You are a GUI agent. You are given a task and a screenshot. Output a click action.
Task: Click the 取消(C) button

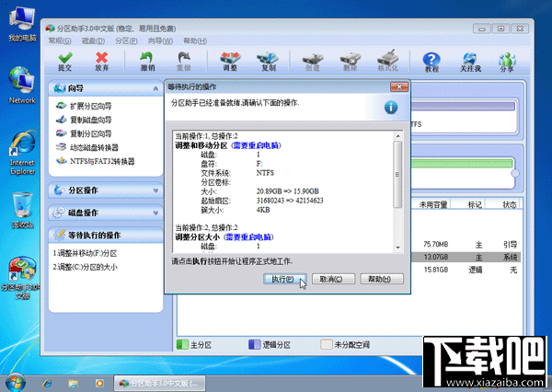(333, 279)
